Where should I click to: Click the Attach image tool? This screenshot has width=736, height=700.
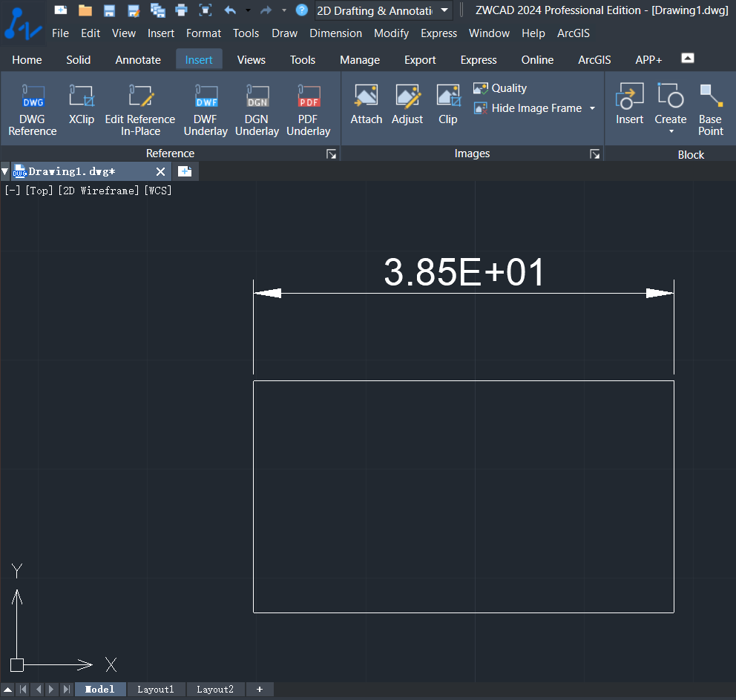click(366, 105)
